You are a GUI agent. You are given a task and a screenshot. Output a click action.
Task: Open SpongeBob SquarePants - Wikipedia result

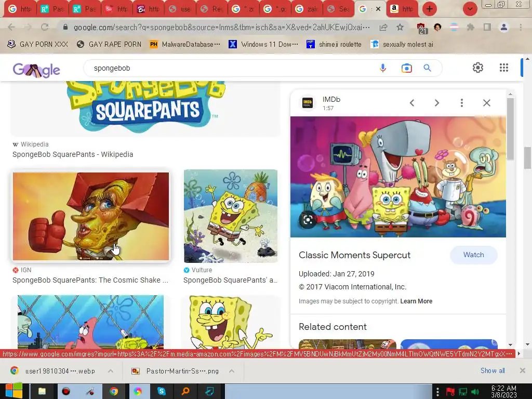[73, 154]
